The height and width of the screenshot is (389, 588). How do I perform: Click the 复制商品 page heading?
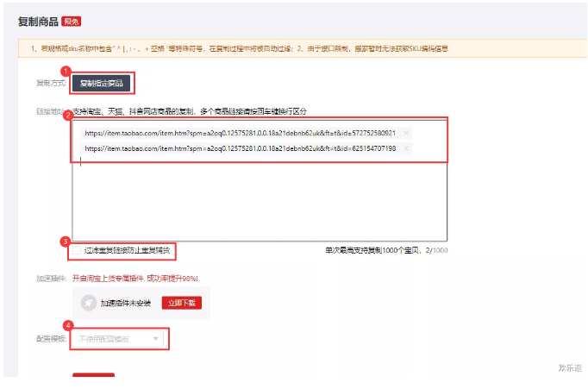pos(38,22)
